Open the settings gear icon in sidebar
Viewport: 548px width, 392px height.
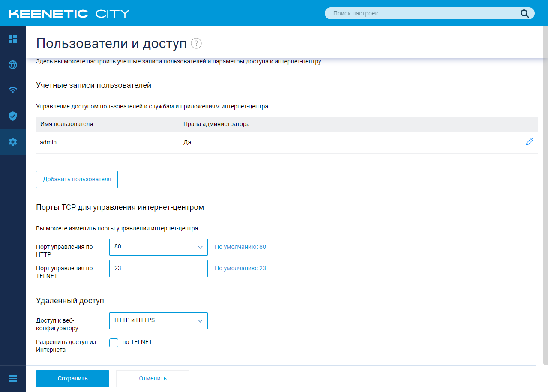(13, 142)
